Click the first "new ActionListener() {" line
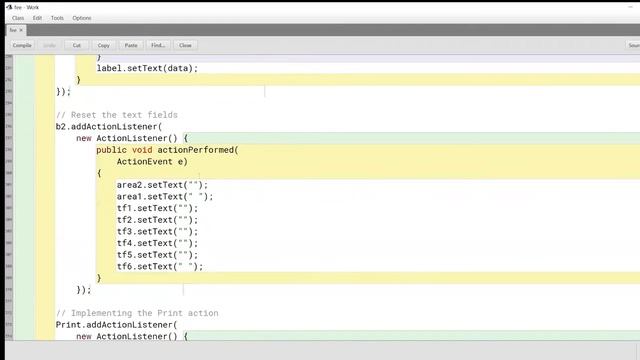Viewport: 640px width, 360px height. point(132,138)
